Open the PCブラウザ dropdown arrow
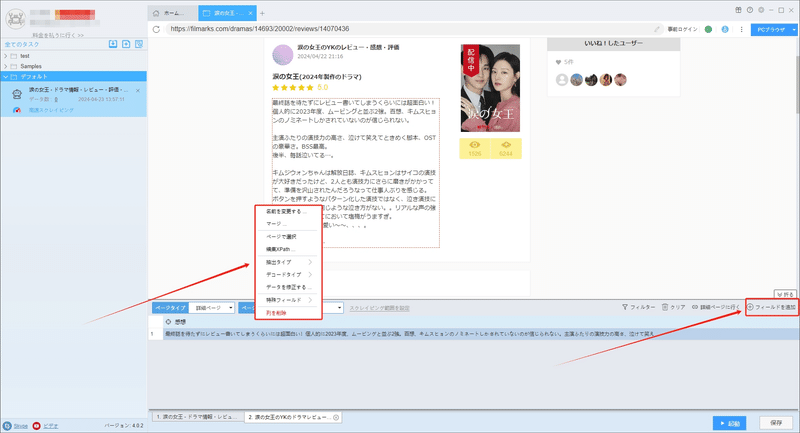 pyautogui.click(x=794, y=30)
